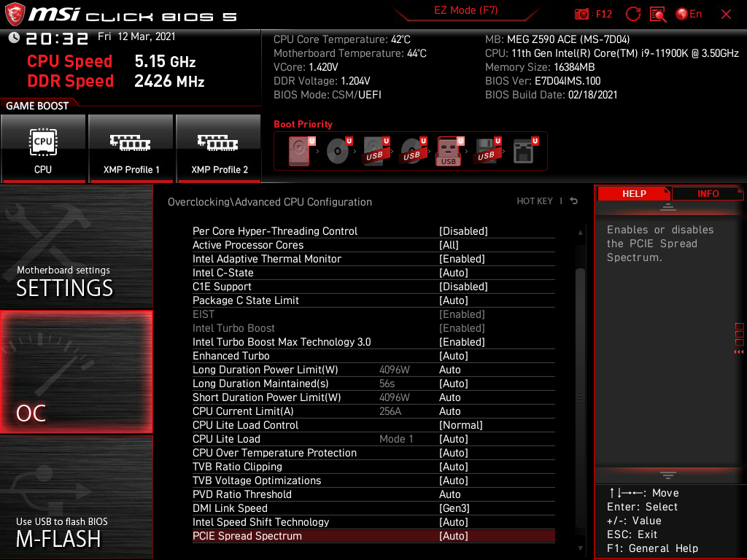Click scroll down arrow of settings list

[x=580, y=548]
